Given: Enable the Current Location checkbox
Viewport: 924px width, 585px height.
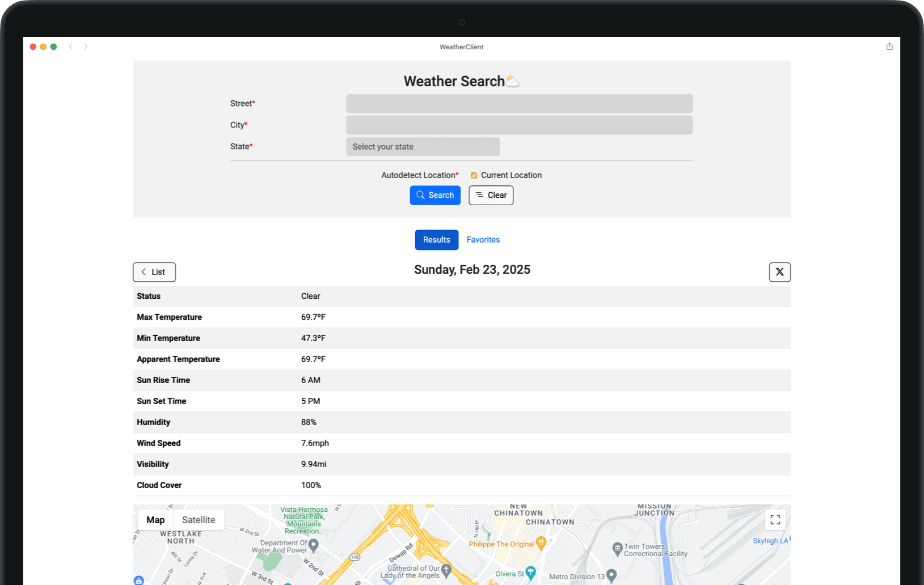Looking at the screenshot, I should [474, 175].
